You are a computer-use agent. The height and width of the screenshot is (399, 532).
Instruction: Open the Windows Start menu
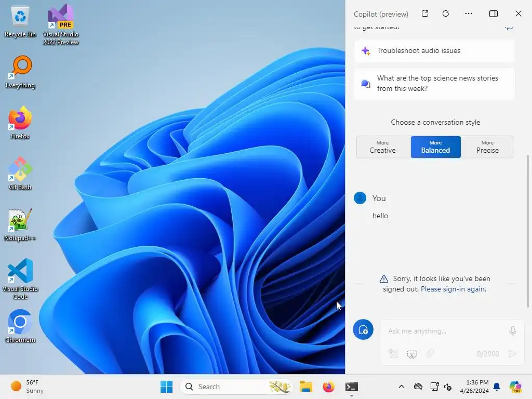(166, 387)
